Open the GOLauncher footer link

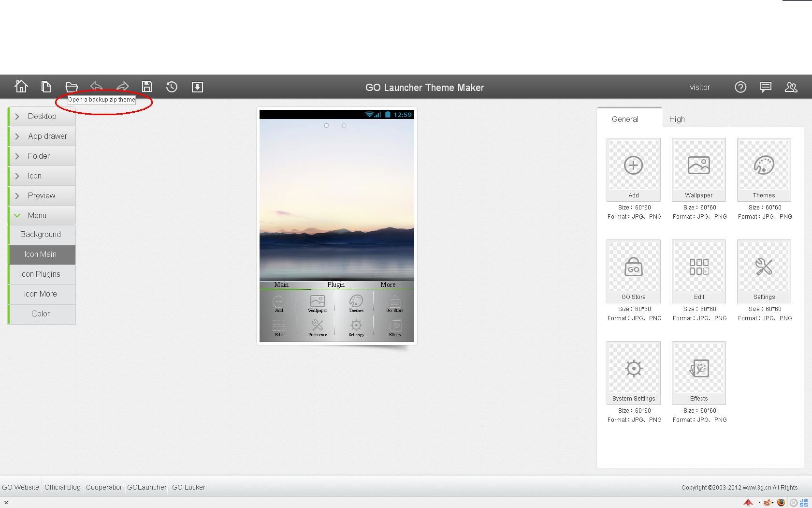(147, 487)
